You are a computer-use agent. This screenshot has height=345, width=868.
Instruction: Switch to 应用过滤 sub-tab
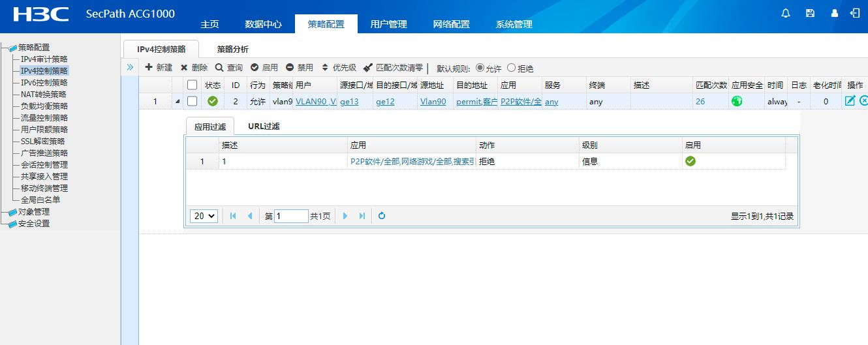(209, 127)
